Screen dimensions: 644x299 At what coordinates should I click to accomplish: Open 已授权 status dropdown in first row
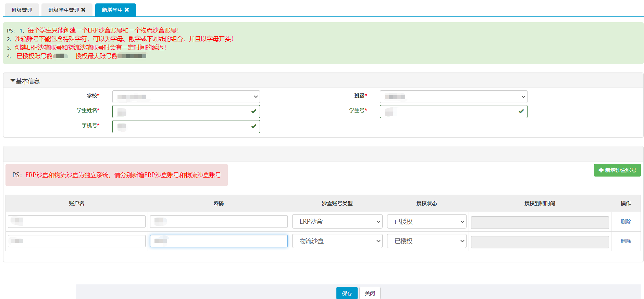426,222
